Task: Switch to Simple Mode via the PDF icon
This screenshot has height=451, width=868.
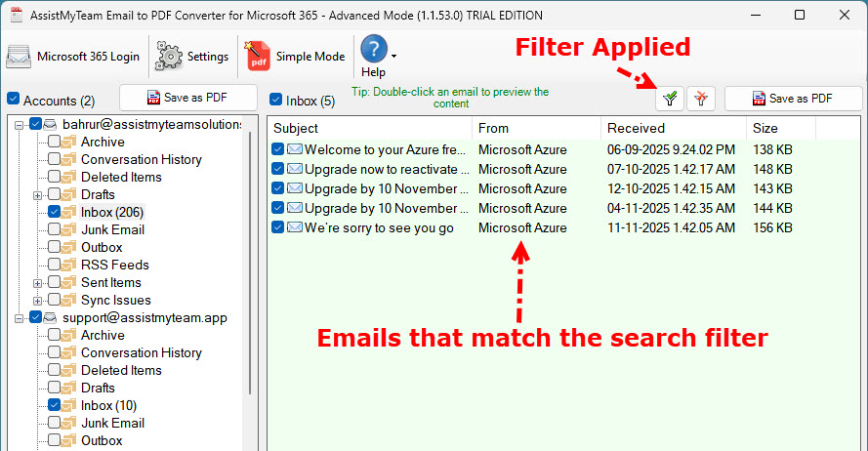Action: click(x=258, y=56)
